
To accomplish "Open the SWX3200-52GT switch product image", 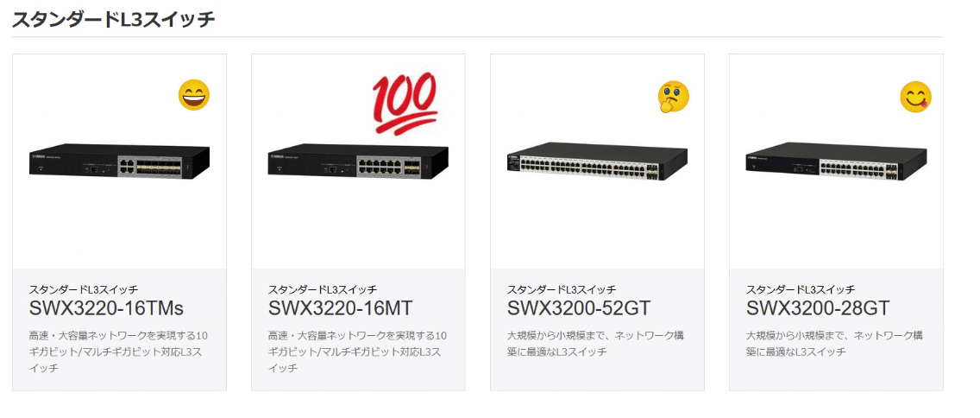I will pos(597,162).
